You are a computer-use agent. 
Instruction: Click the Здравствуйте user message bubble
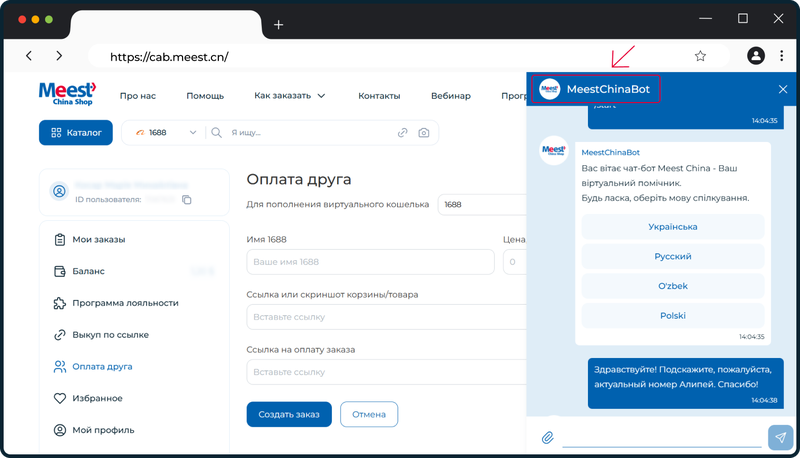tap(686, 383)
